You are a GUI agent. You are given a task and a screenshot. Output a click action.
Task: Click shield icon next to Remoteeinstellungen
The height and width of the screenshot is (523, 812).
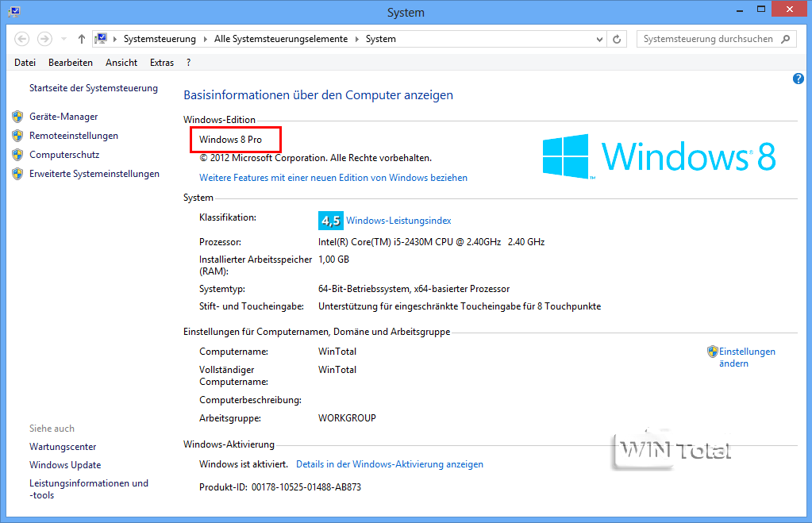point(17,136)
